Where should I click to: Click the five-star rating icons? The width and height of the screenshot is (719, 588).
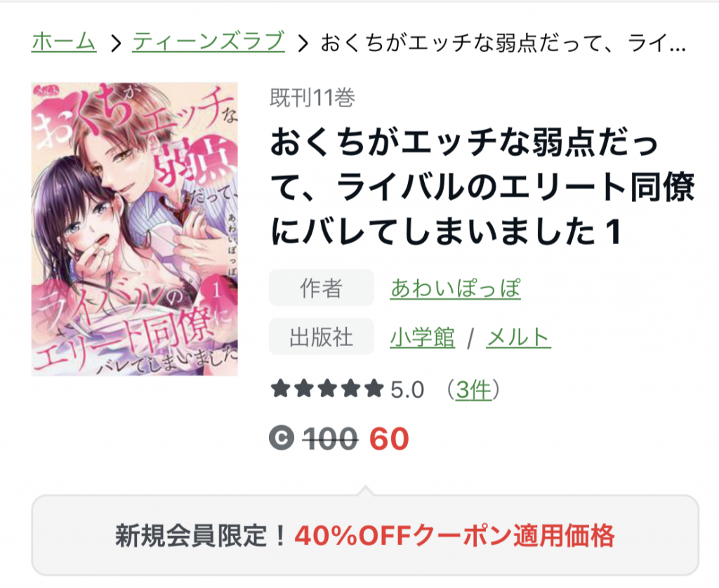(x=327, y=389)
